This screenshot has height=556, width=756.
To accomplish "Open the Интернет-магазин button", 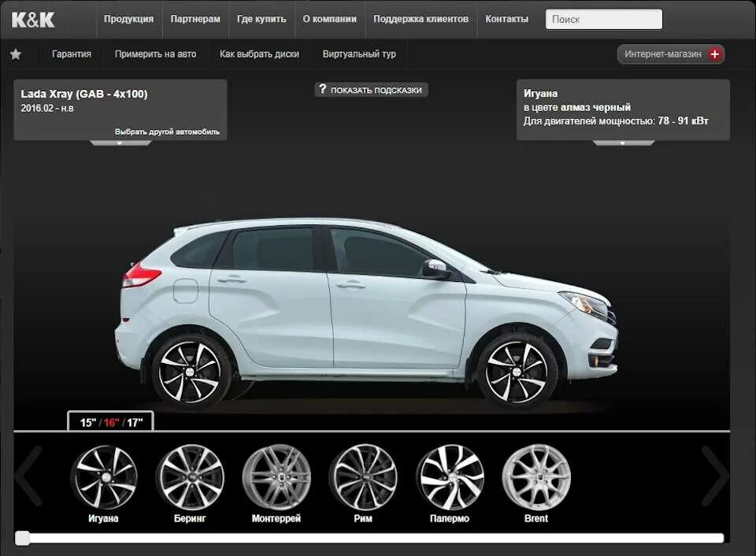I will 671,54.
